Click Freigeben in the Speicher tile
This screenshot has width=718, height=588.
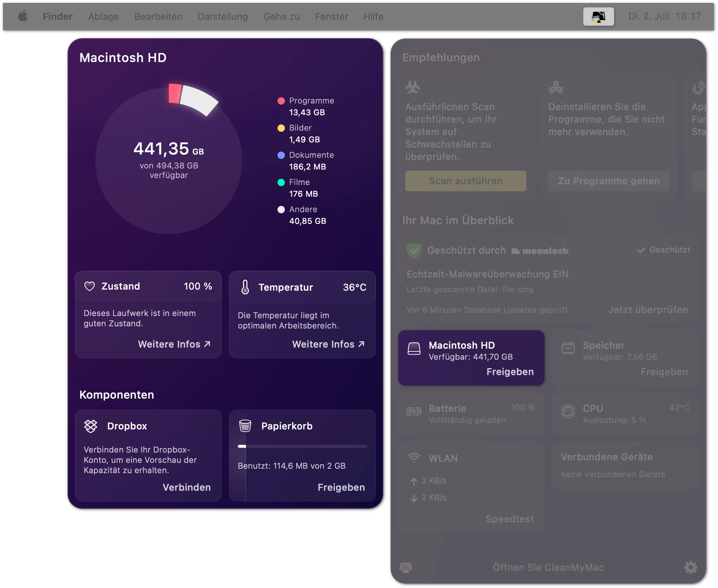click(x=664, y=372)
